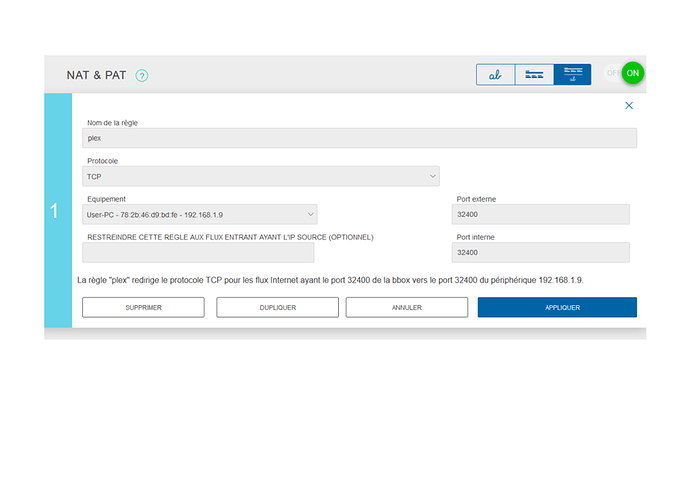
Task: Switch to simple handwriting-style view mode
Action: click(x=495, y=75)
